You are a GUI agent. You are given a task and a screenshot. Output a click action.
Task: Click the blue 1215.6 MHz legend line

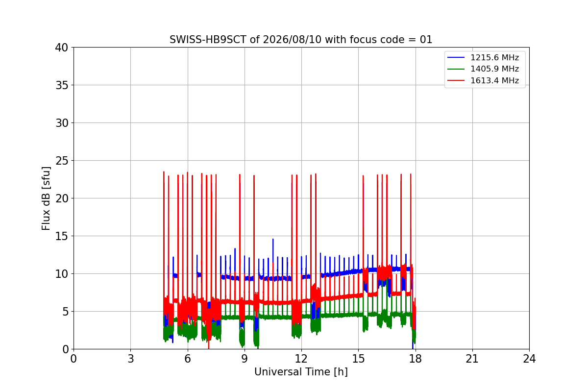point(456,58)
